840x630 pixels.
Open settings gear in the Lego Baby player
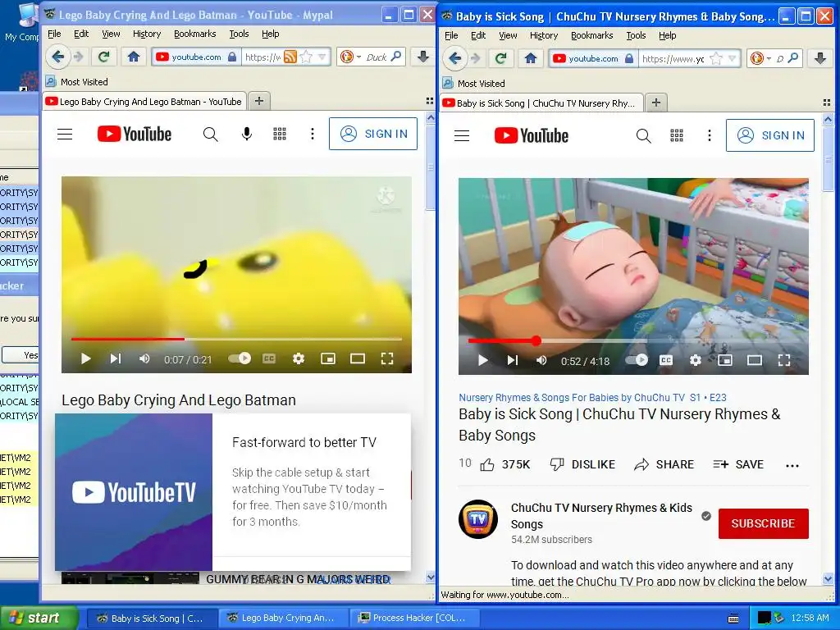click(299, 358)
